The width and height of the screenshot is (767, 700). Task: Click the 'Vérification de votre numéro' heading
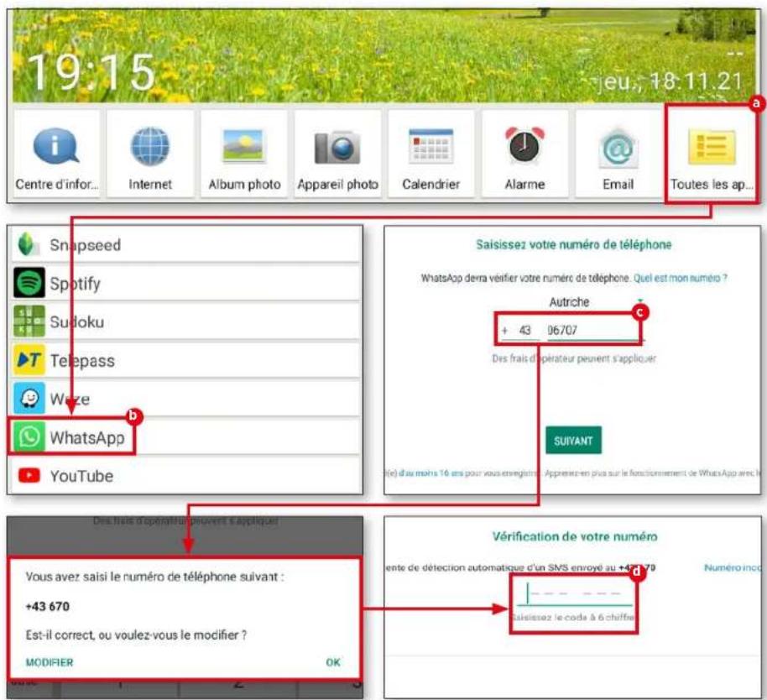coord(575,536)
